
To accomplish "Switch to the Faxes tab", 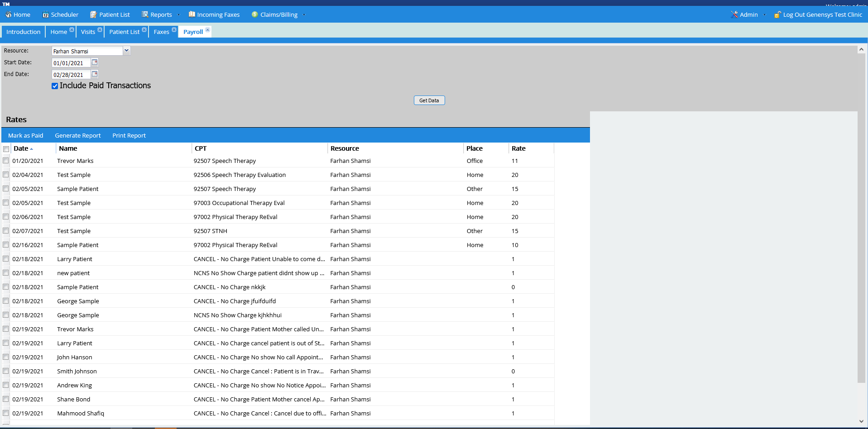I will tap(161, 32).
